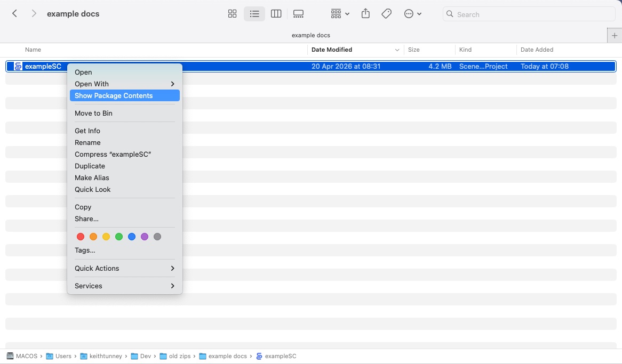Go forward using the right chevron

click(x=34, y=13)
